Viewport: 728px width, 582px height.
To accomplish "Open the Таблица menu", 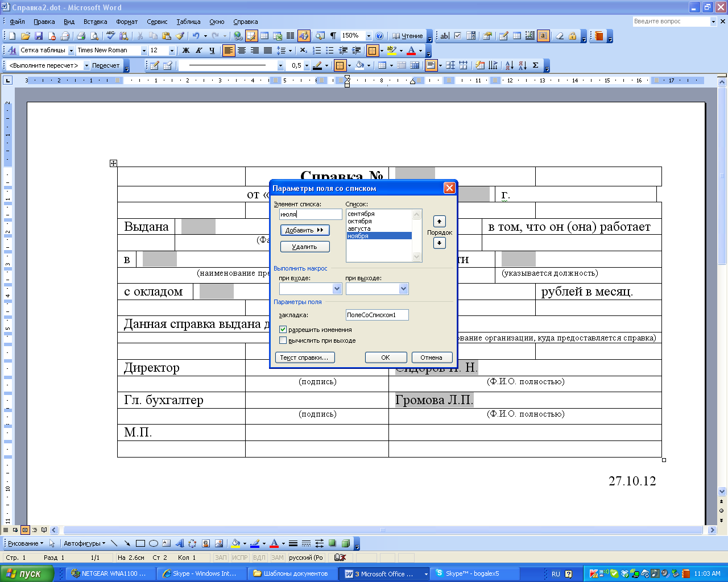I will [x=188, y=22].
